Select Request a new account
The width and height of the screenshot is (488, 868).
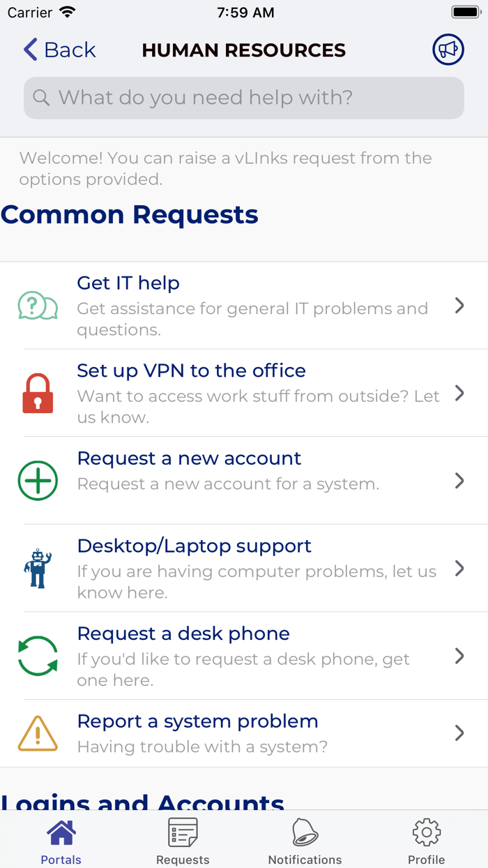(189, 458)
